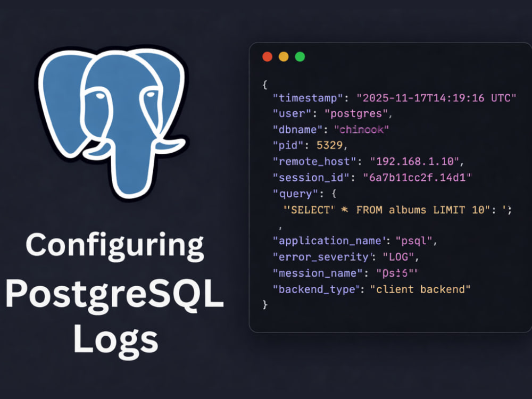
Task: Click the red close dot in code window
Action: [x=268, y=57]
